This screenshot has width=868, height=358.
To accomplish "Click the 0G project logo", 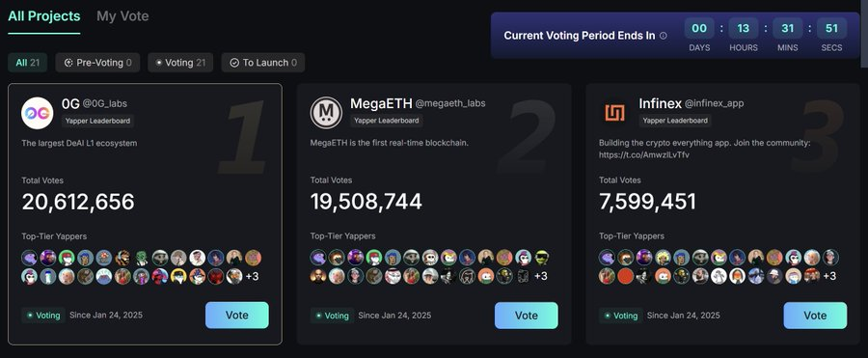I will pos(37,113).
